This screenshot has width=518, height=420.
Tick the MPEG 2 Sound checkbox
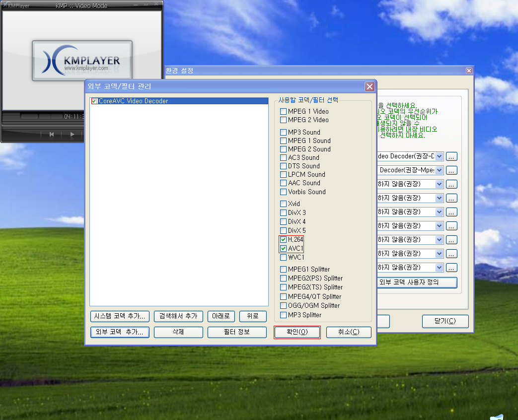click(x=283, y=149)
